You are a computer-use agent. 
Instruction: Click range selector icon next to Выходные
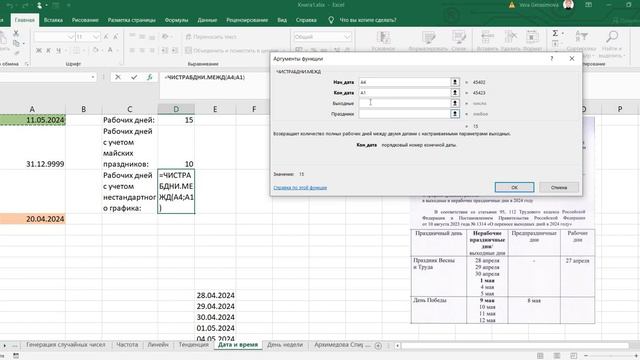(x=455, y=103)
